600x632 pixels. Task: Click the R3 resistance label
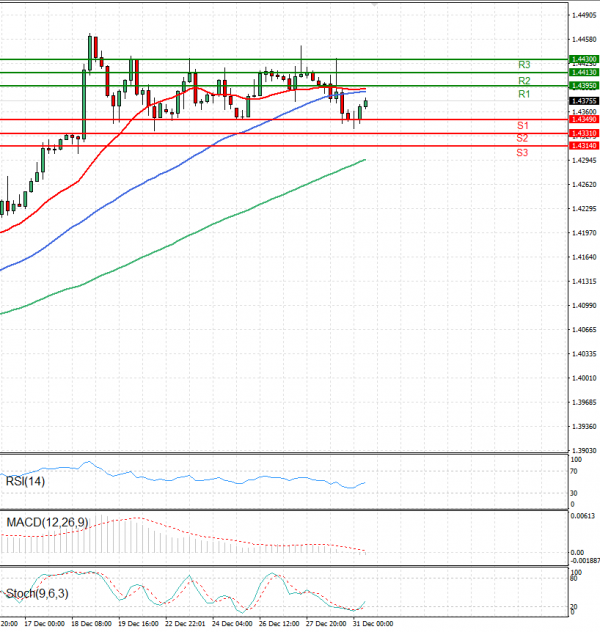(524, 65)
